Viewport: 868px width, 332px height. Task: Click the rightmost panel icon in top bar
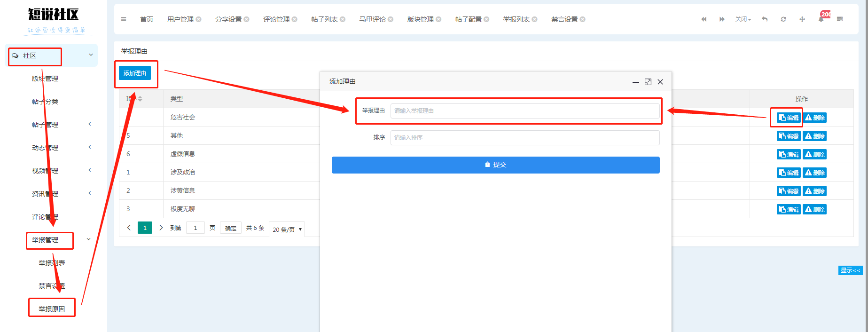840,19
